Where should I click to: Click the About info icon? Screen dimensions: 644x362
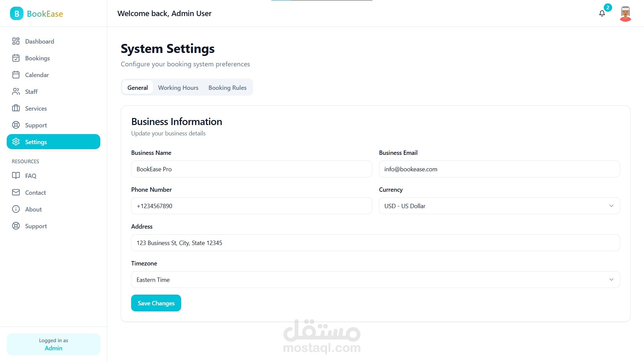[x=16, y=209]
